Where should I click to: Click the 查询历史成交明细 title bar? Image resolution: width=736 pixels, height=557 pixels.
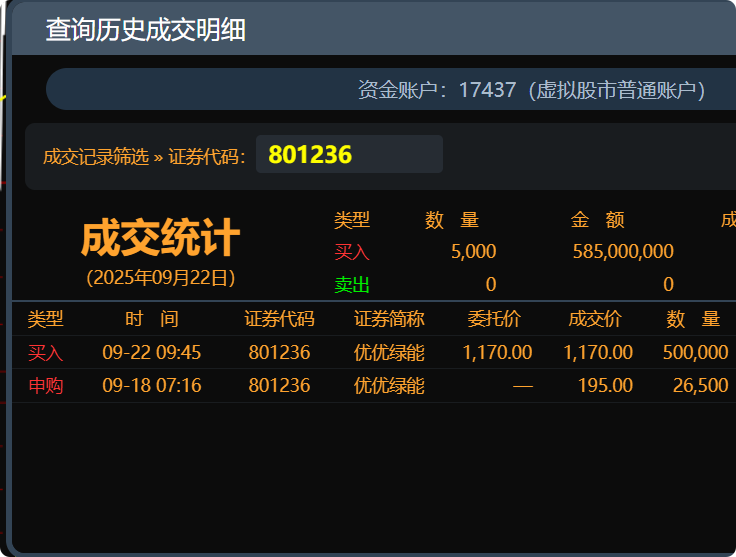(145, 30)
